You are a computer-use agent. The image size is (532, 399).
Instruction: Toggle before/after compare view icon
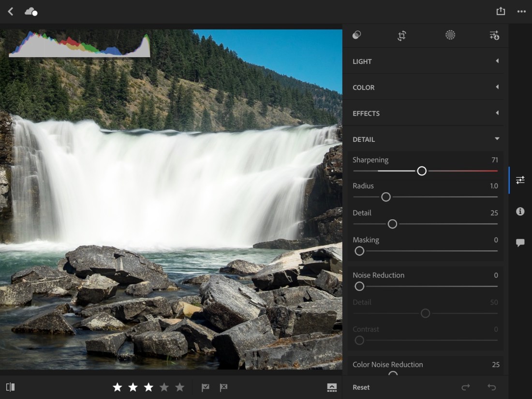11,387
